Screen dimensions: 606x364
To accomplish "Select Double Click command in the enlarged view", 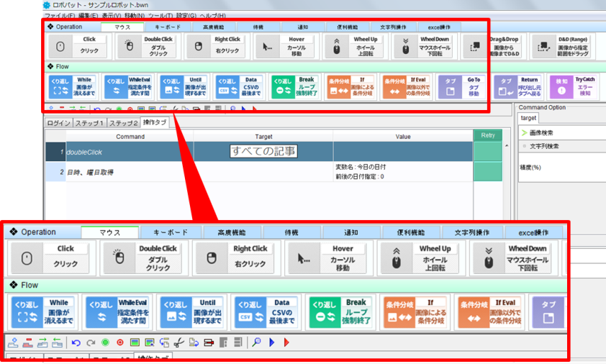I will 144,258.
